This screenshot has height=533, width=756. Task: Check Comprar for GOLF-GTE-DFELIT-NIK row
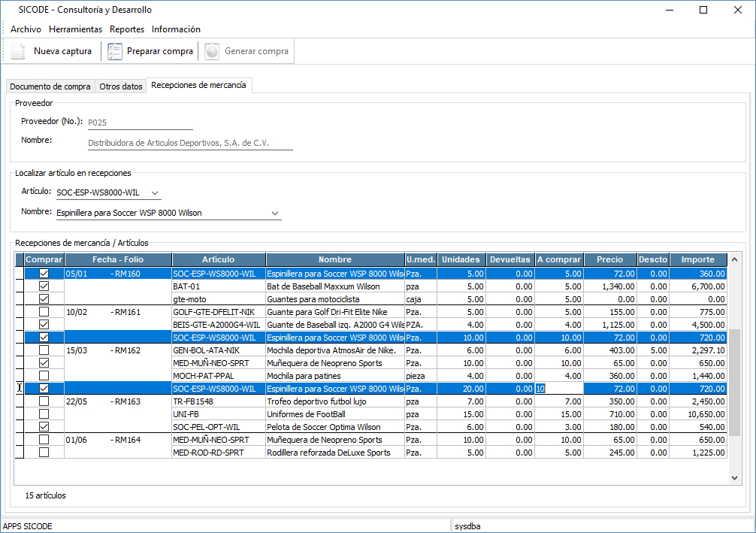click(44, 312)
